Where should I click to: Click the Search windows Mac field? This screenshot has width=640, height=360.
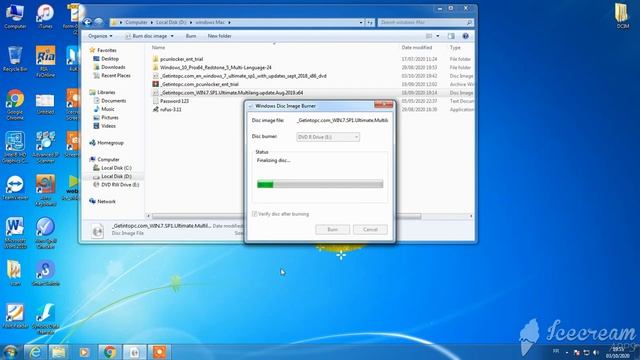click(x=425, y=22)
